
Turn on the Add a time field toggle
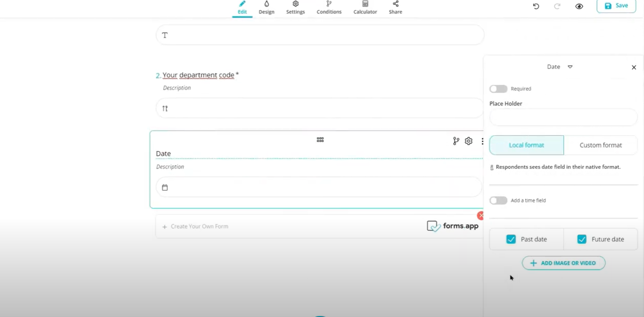click(x=498, y=200)
